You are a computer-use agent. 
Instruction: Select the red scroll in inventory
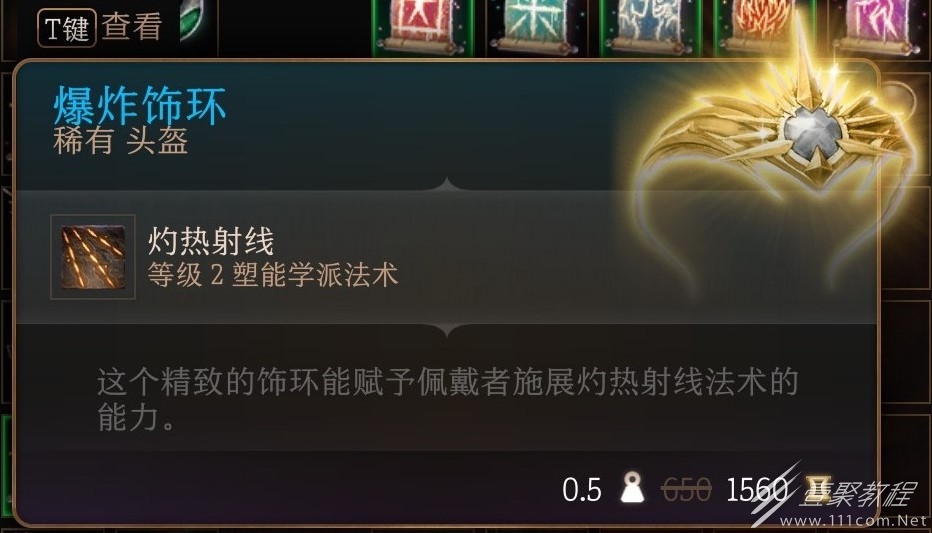pyautogui.click(x=423, y=27)
